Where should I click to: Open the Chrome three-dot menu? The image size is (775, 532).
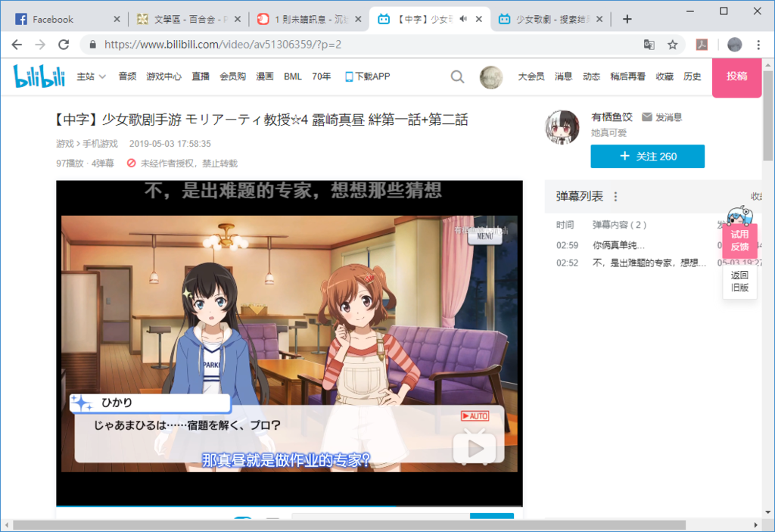(758, 45)
